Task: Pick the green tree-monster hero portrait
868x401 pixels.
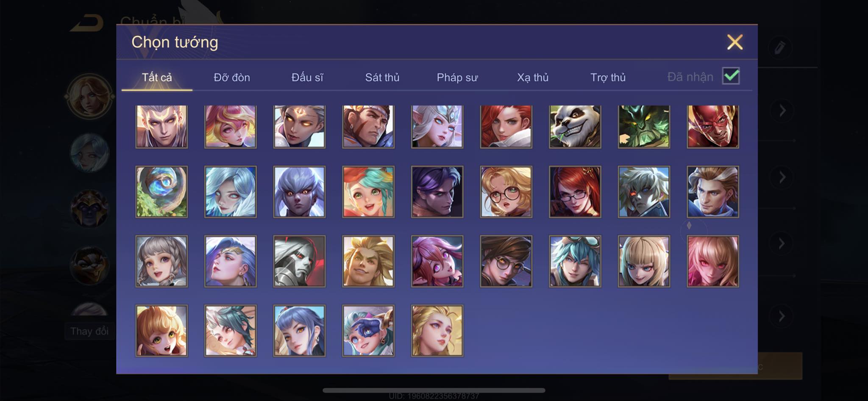Action: (x=644, y=127)
